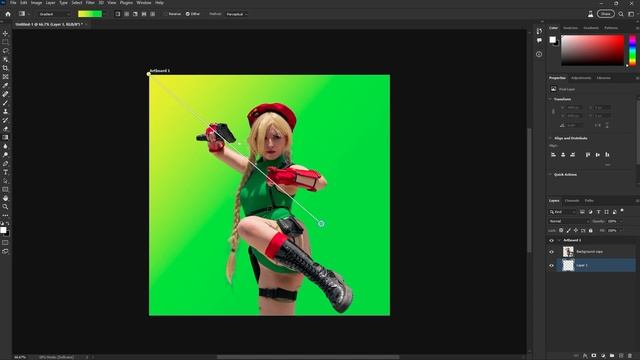Toggle lock image pixels brush icon
Viewport: 640px width, 360px height.
click(569, 231)
